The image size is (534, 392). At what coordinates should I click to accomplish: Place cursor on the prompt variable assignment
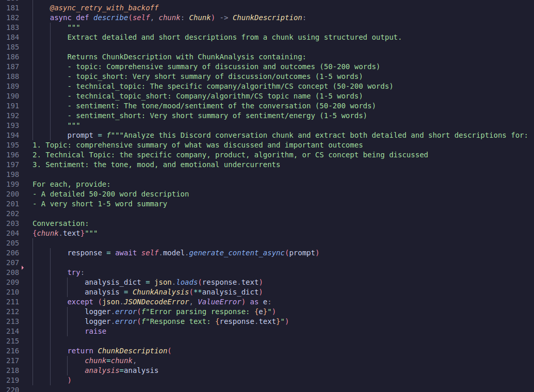80,135
